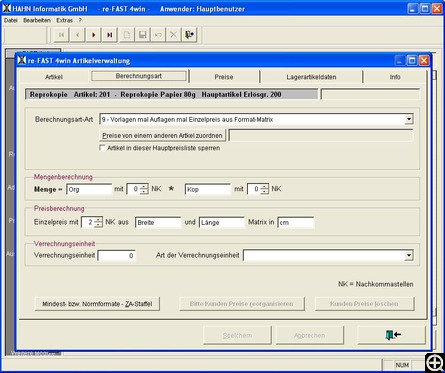Image resolution: width=445 pixels, height=373 pixels.
Task: Click the Speichern button
Action: (237, 335)
